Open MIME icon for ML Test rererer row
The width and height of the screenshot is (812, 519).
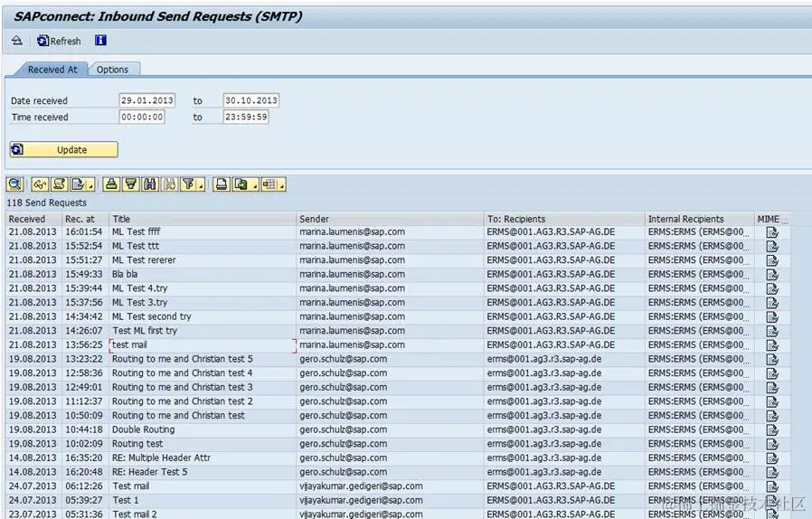[x=772, y=260]
